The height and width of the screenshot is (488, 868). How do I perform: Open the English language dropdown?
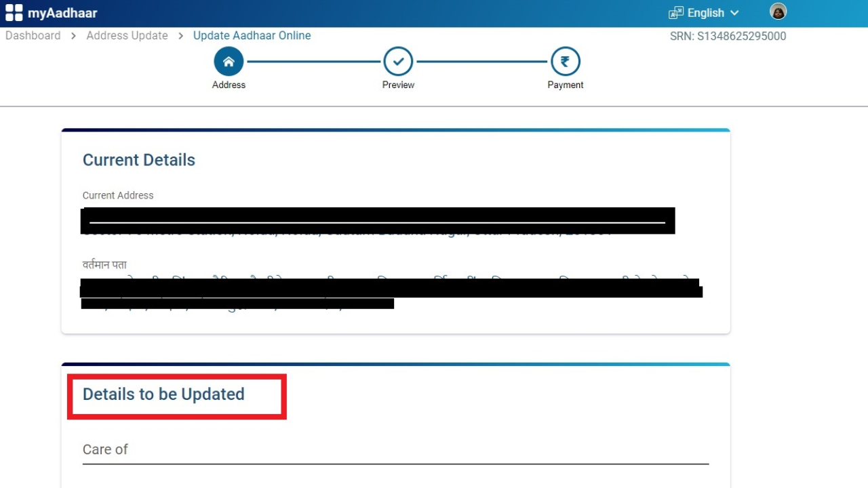tap(705, 13)
